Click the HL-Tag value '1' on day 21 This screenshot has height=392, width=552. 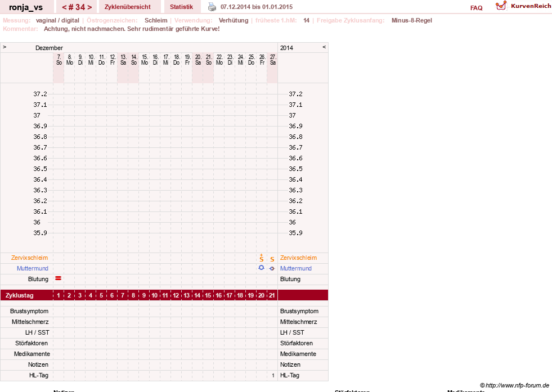(273, 376)
